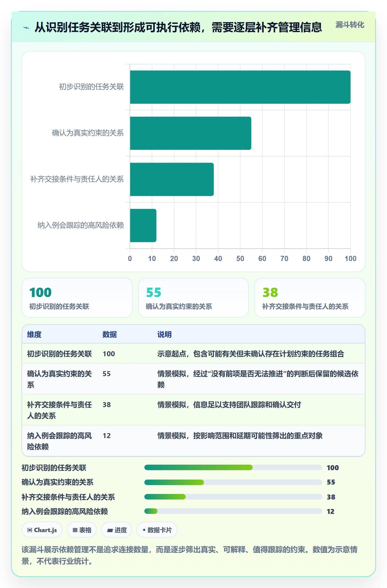The height and width of the screenshot is (588, 387).
Task: Select the chart bar for 补齐交接条件与责任人的关系
Action: (172, 179)
